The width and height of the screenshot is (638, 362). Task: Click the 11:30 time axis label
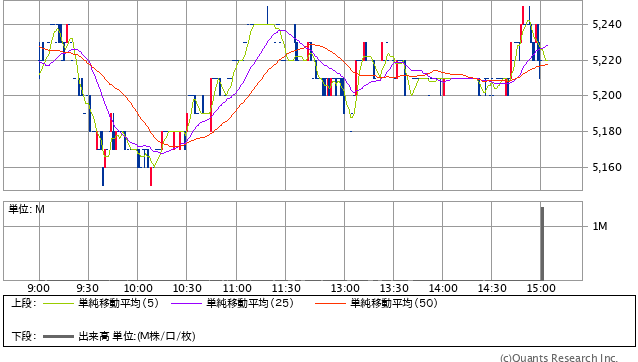(286, 288)
